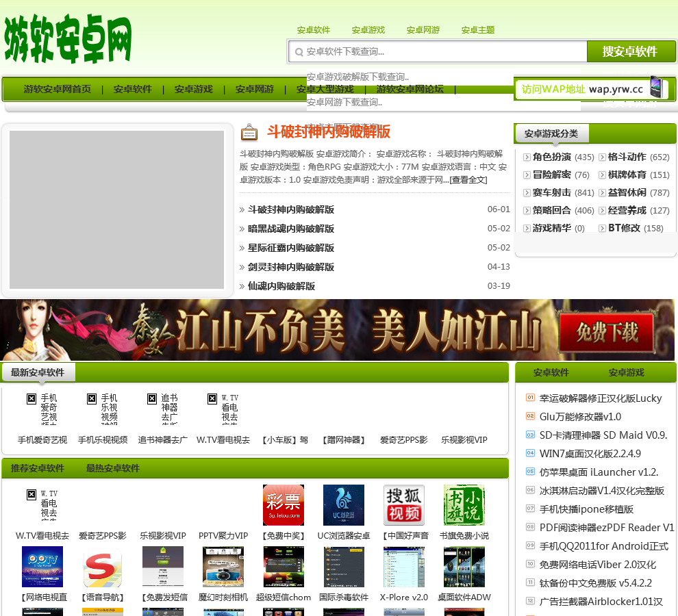The height and width of the screenshot is (616, 678).
Task: Open the X-Plore v2.0 icon
Action: (404, 566)
